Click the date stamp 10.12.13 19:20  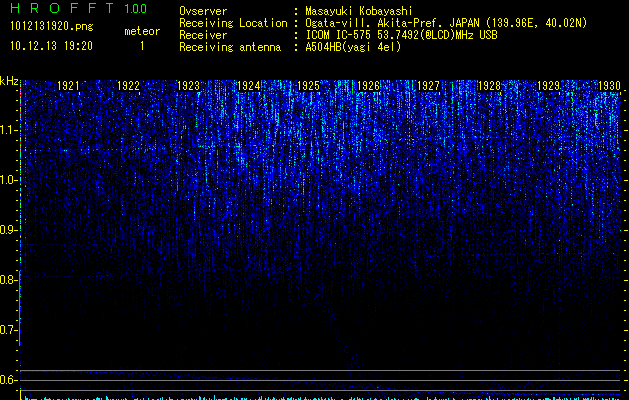(x=51, y=46)
